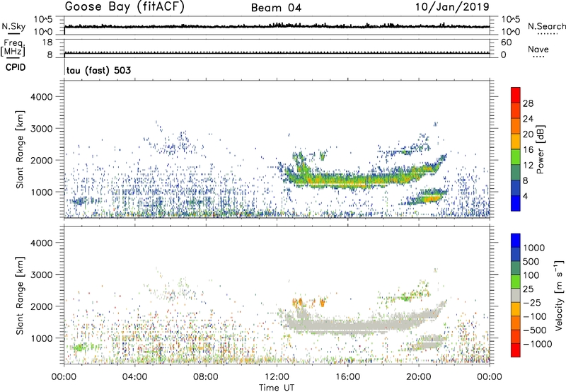Pick the gray −25 to 25 Velocity segment
Screen dimensions: 566x392
coord(516,295)
